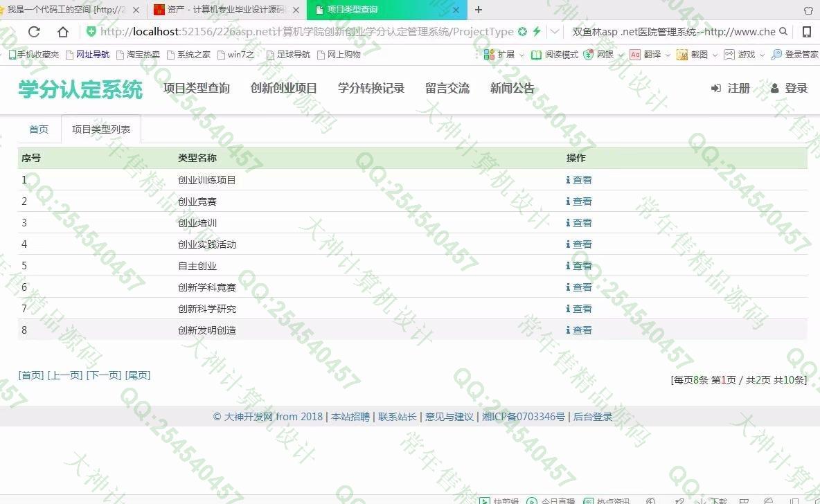Screen dimensions: 820x504
Task: Open 意见与建议 footer link
Action: coord(449,417)
